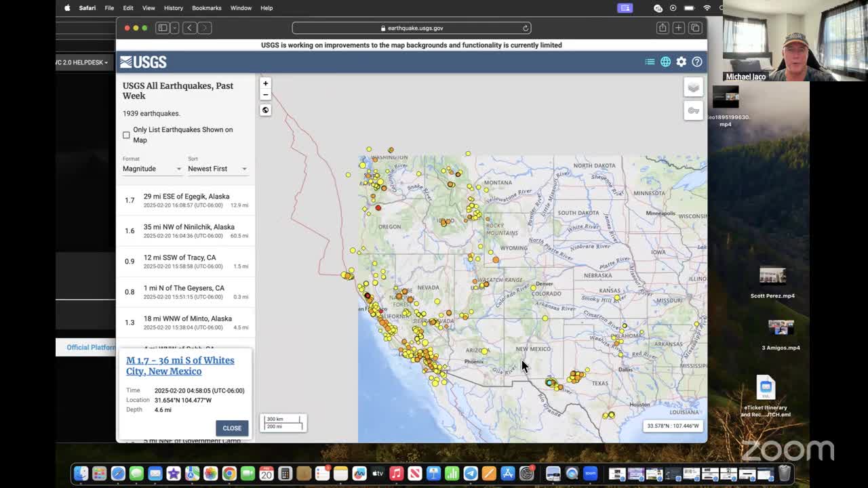This screenshot has height=488, width=868.
Task: Toggle Safari sidebar button
Action: (x=162, y=28)
